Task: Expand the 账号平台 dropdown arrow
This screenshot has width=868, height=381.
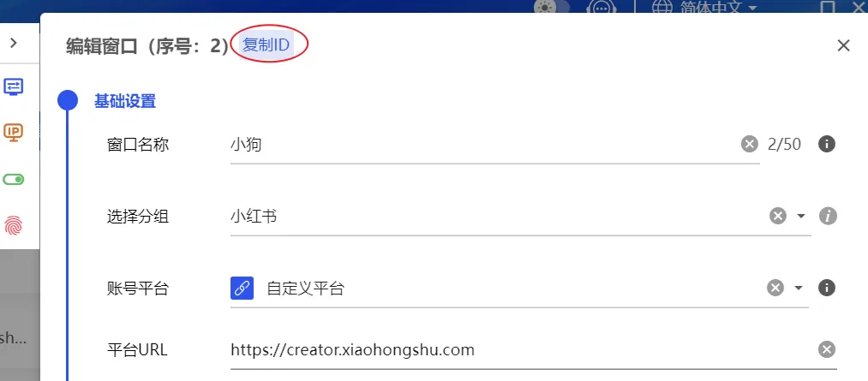Action: tap(799, 288)
